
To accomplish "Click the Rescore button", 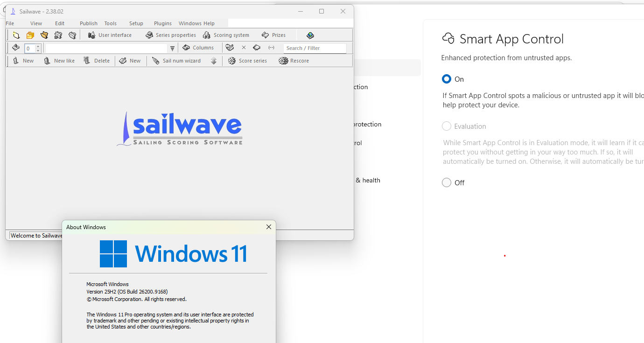I will tap(294, 61).
